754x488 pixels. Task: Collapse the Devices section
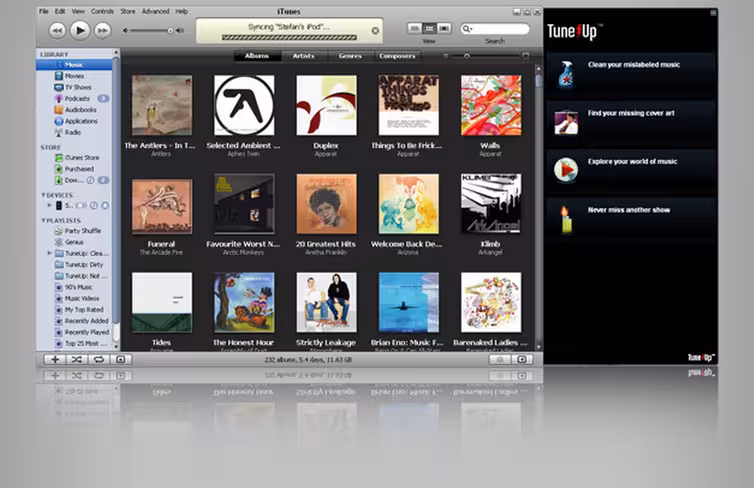43,195
